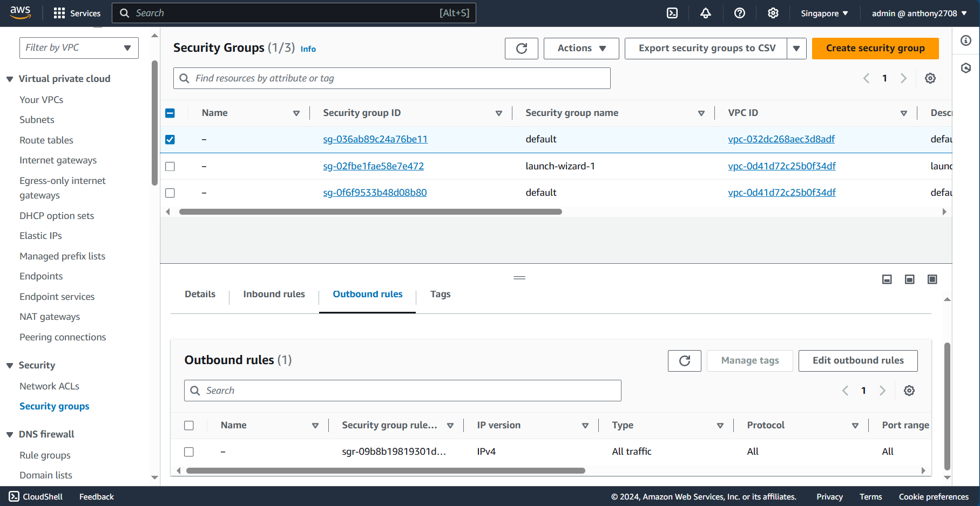Open the vpc-032dc268aec3d8adf link

[781, 139]
